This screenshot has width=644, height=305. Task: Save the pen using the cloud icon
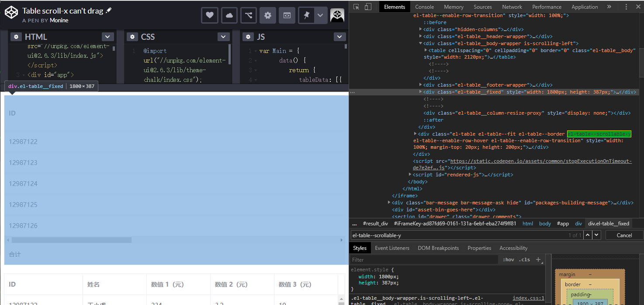coord(229,15)
